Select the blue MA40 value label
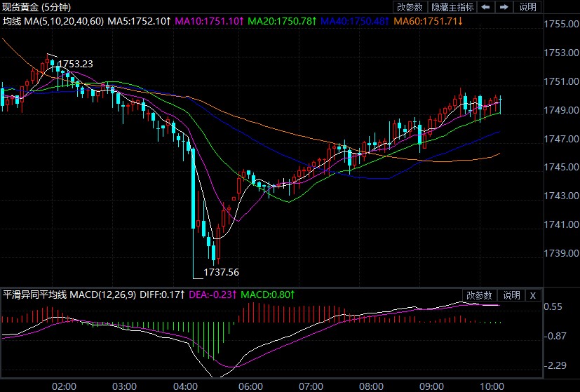Viewport: 580px width, 392px height. pos(353,21)
